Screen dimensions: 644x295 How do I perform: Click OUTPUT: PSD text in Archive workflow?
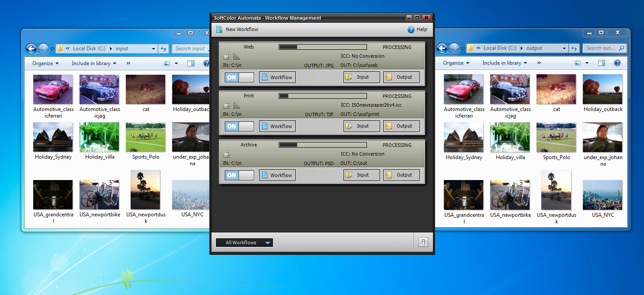click(x=319, y=163)
